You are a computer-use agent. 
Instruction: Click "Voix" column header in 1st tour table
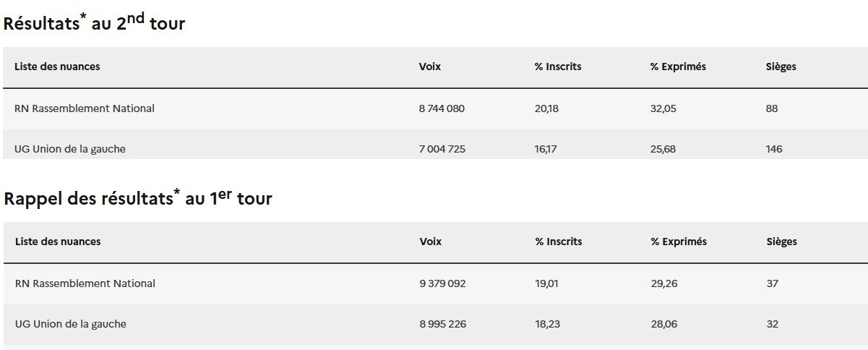[430, 242]
